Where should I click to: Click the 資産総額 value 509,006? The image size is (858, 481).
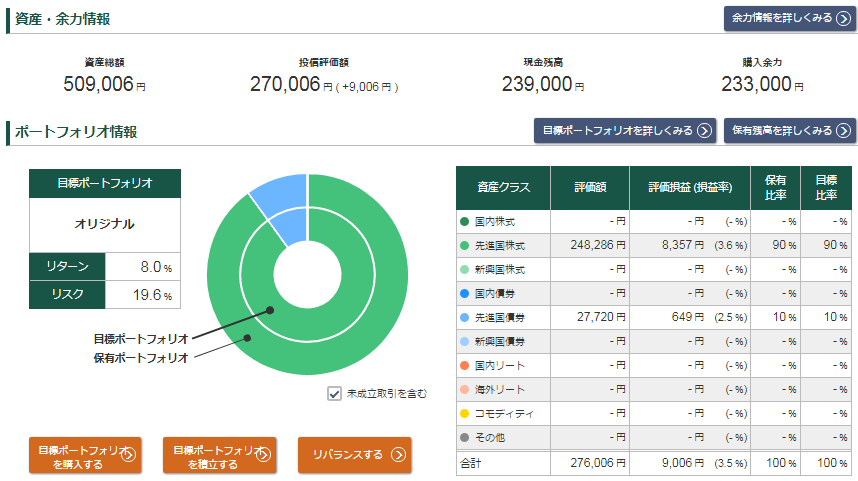[98, 84]
